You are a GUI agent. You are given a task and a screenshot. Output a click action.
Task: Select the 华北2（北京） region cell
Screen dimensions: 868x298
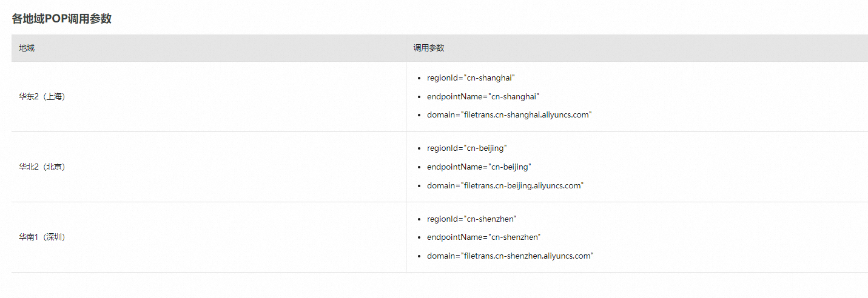coord(42,167)
